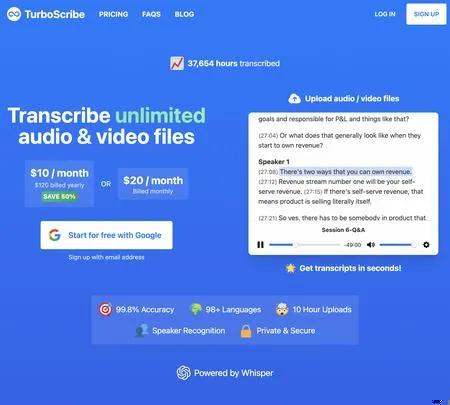Jump to timestamp (27:21) in transcript
Viewport: 450px width, 405px height.
click(x=268, y=218)
